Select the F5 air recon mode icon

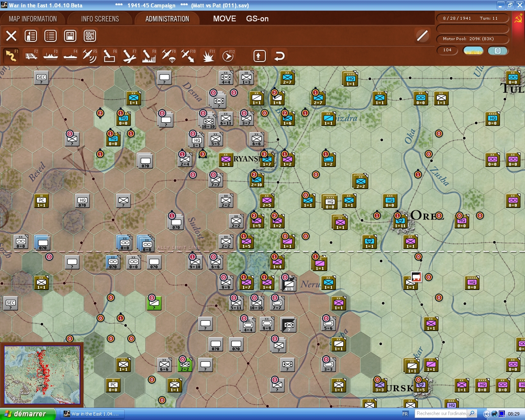click(x=90, y=56)
